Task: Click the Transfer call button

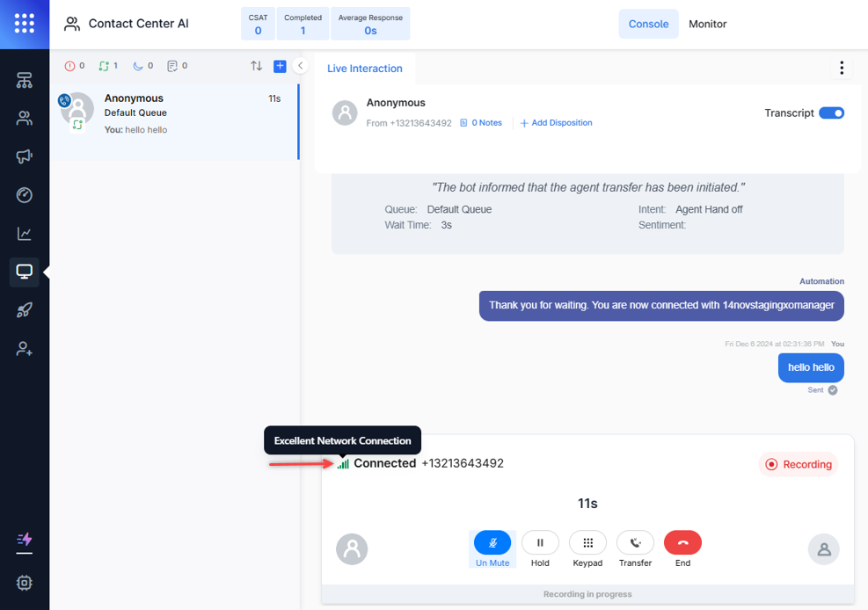Action: click(x=635, y=543)
